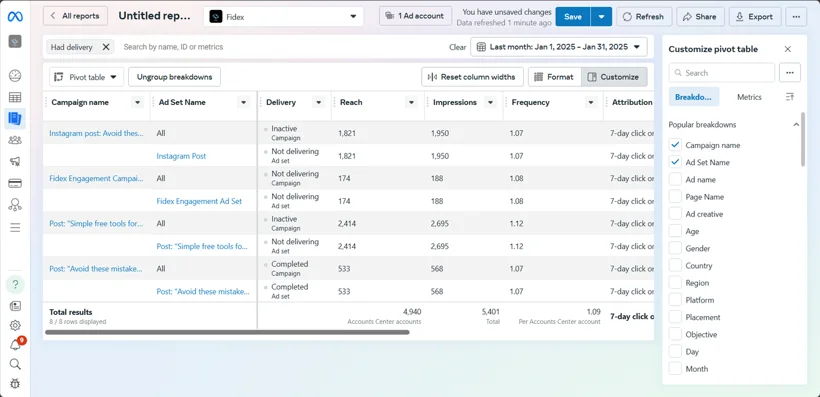Select the Format toggle button
The width and height of the screenshot is (820, 397).
click(554, 77)
